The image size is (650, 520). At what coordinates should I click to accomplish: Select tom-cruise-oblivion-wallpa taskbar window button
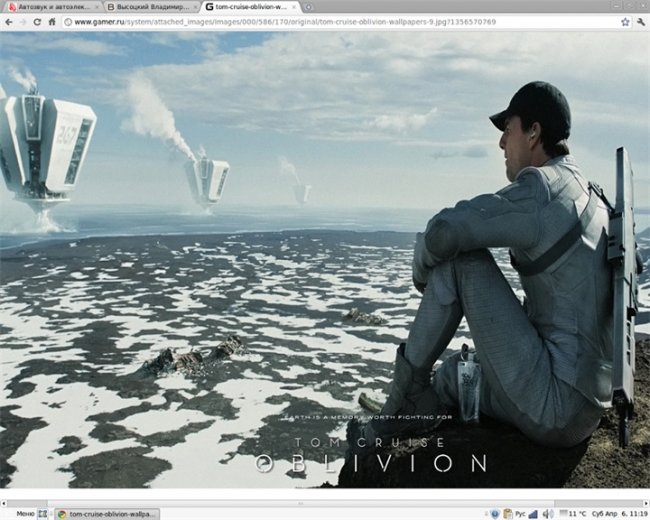(106, 513)
